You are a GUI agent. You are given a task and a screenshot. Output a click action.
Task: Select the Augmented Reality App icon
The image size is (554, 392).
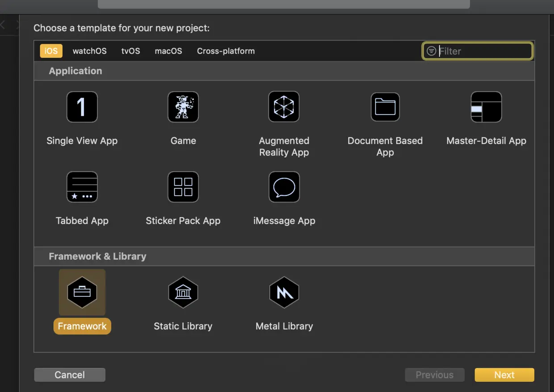284,107
